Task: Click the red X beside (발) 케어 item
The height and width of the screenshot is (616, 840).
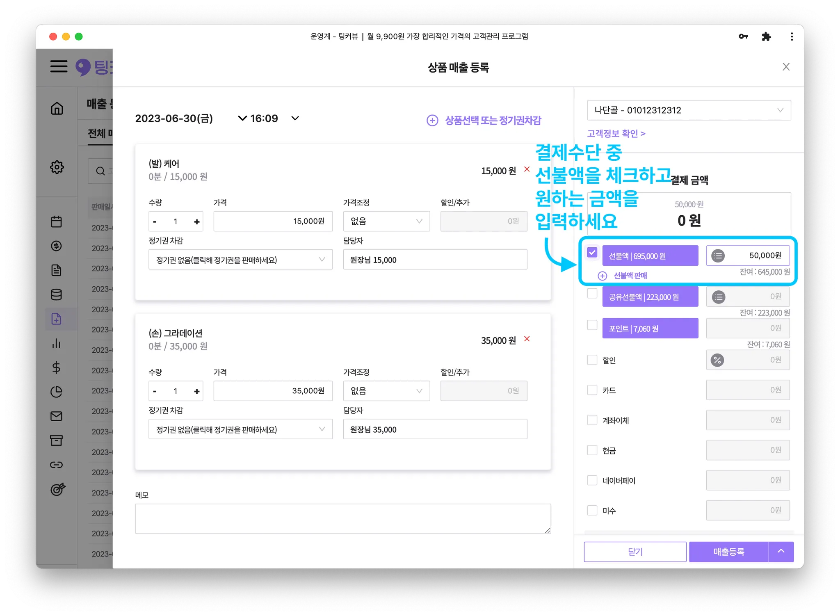Action: pos(527,169)
